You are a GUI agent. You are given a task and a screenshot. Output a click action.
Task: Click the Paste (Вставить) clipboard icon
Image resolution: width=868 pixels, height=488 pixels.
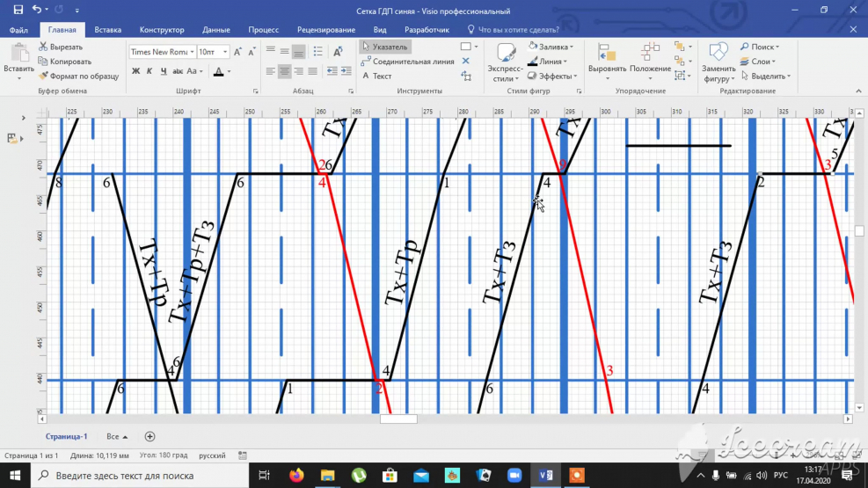(18, 54)
